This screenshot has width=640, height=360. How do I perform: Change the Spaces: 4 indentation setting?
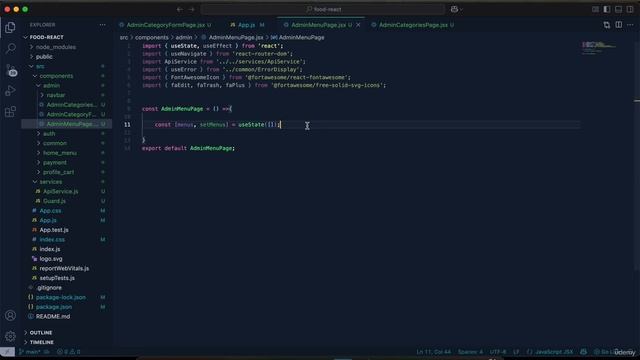tap(470, 352)
